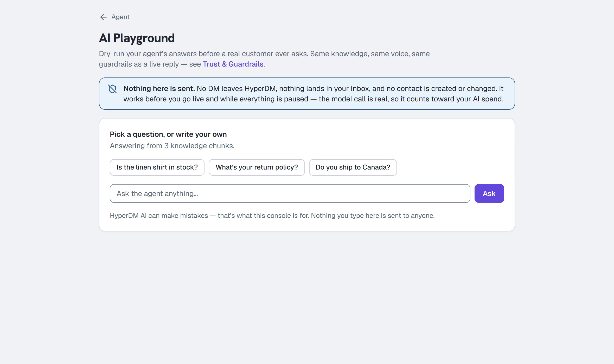Screen dimensions: 614x364
Task: Focus the 'Ask the agent anything…' input field
Action: pyautogui.click(x=290, y=193)
